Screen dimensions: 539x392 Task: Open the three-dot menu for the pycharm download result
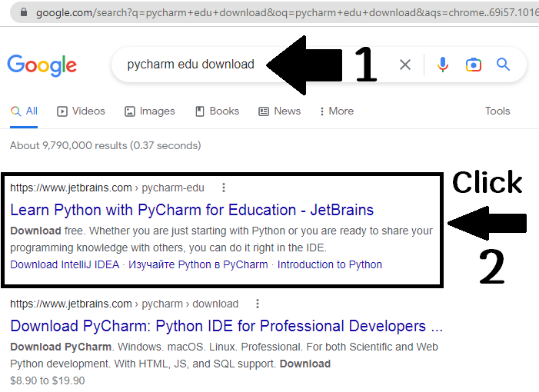tap(257, 304)
